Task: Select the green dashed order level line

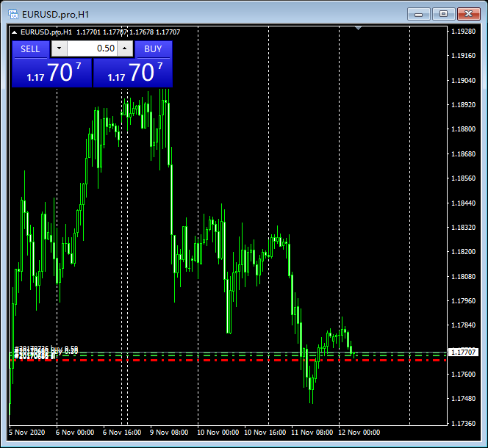Action: coord(228,355)
